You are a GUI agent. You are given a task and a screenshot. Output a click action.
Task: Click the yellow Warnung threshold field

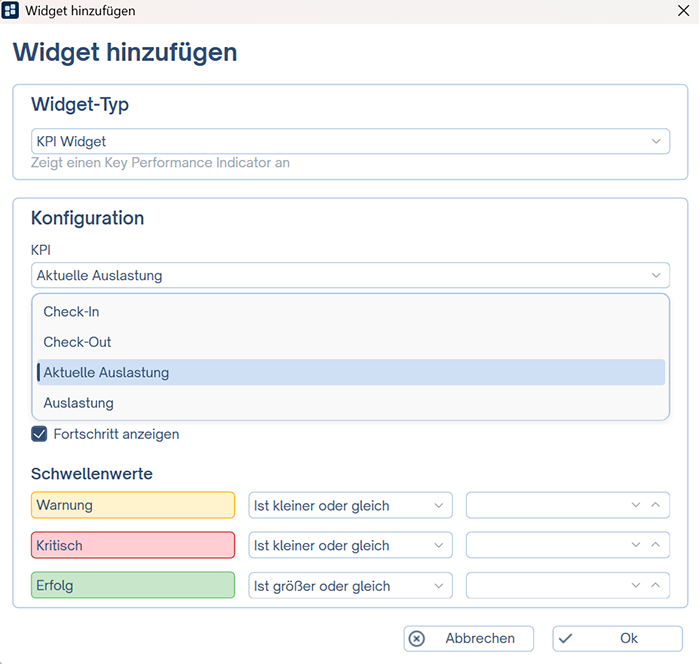coord(133,505)
